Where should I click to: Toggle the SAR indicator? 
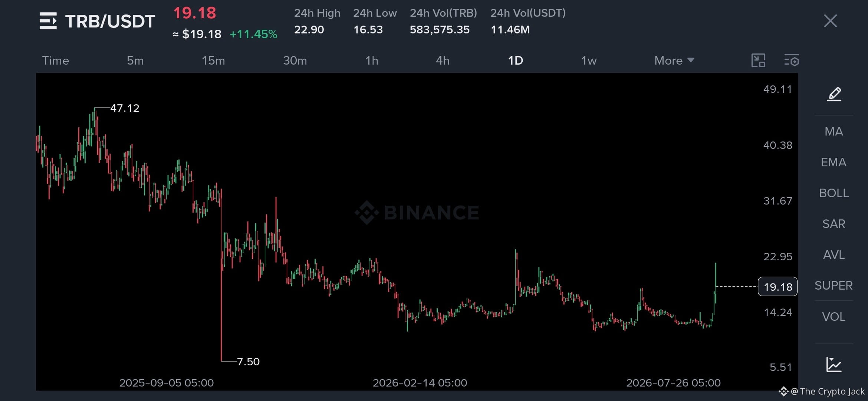tap(834, 224)
